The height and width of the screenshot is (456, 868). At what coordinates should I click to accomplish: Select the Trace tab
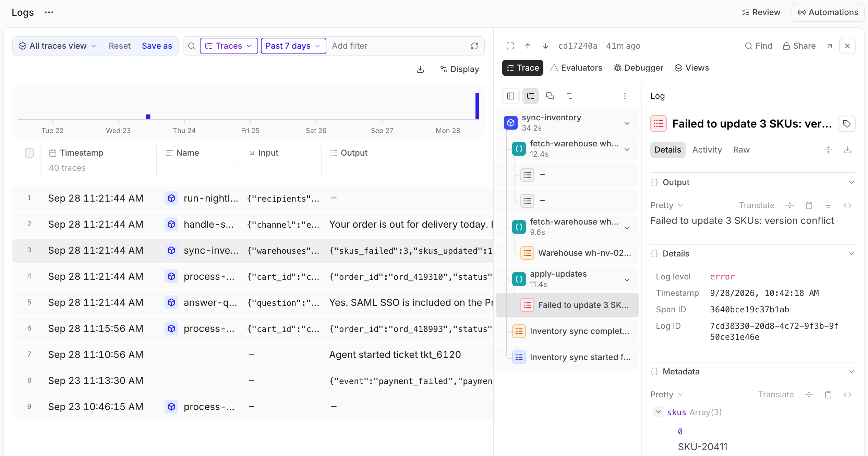(522, 68)
